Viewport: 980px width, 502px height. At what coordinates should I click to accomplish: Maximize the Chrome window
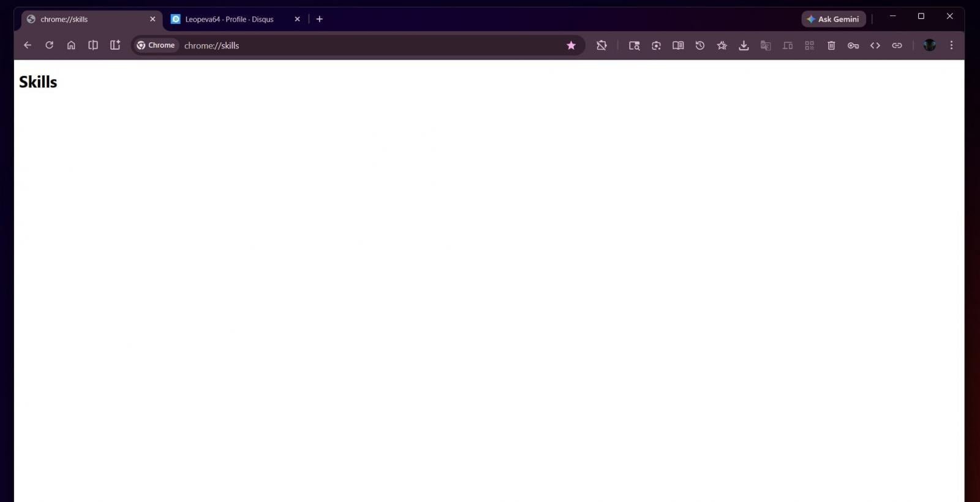(x=921, y=16)
